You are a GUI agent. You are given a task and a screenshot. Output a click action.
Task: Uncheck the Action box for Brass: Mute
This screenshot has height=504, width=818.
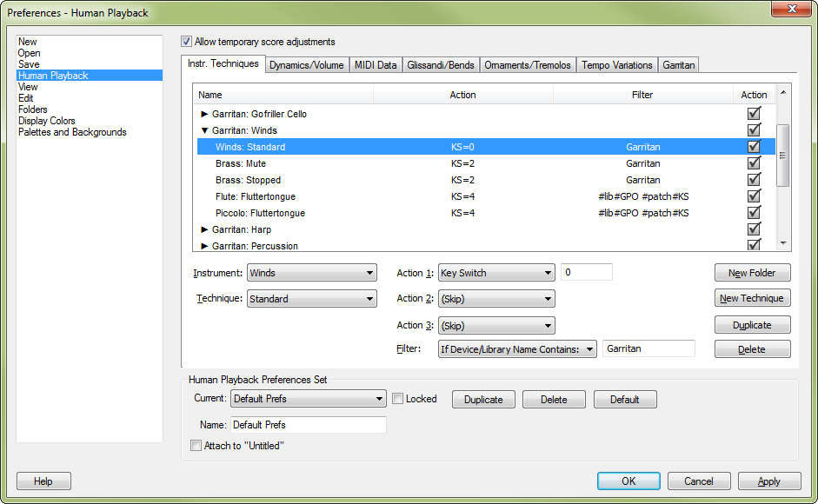(x=754, y=163)
